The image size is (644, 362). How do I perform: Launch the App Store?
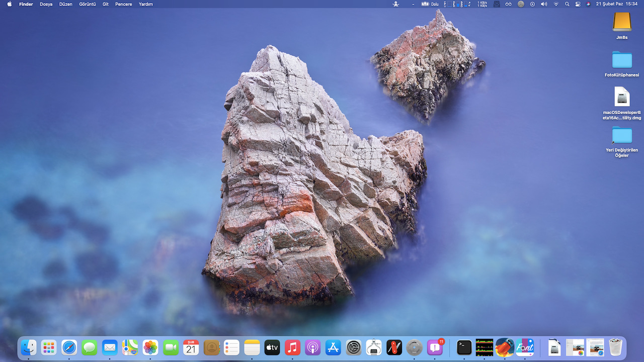point(333,347)
